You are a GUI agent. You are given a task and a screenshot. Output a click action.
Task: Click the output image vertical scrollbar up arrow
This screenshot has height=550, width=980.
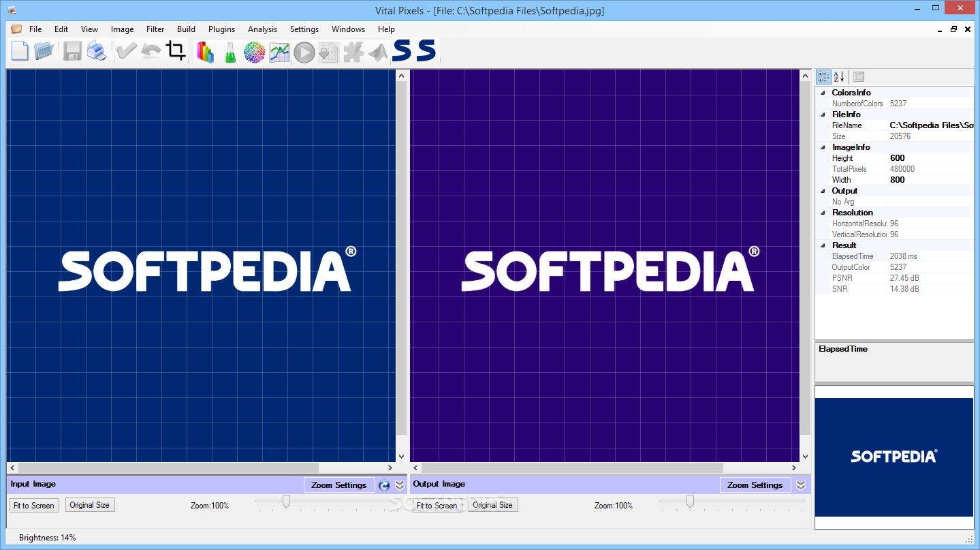[805, 76]
